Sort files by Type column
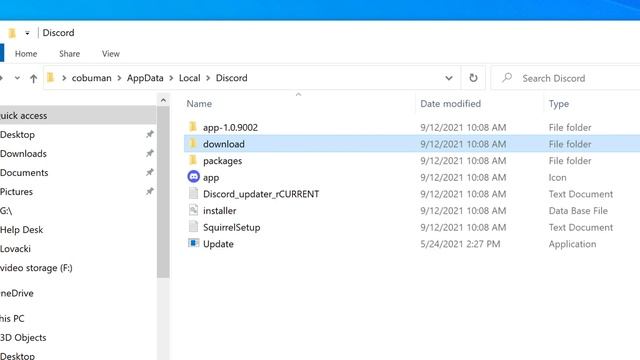Viewport: 640px width, 360px height. tap(559, 104)
